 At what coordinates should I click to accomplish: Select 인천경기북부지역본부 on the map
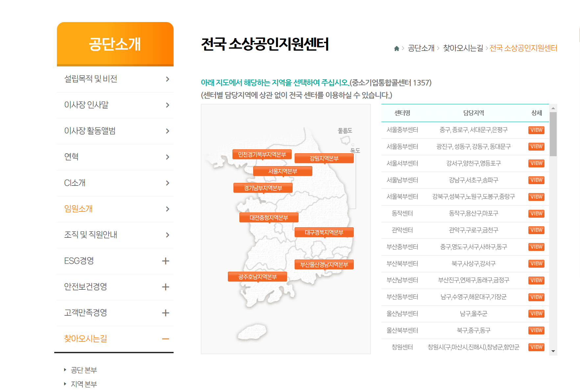point(262,154)
